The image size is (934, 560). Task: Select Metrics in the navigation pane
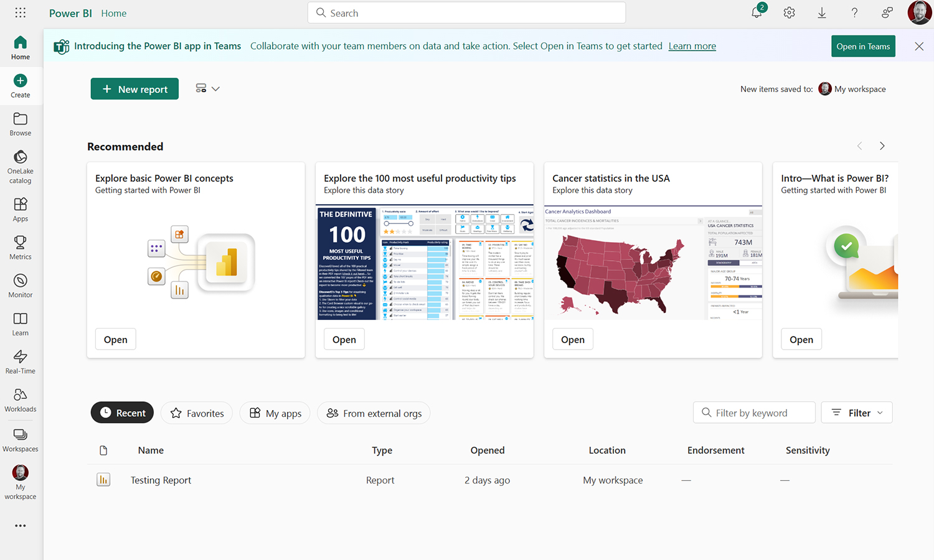[x=20, y=248]
